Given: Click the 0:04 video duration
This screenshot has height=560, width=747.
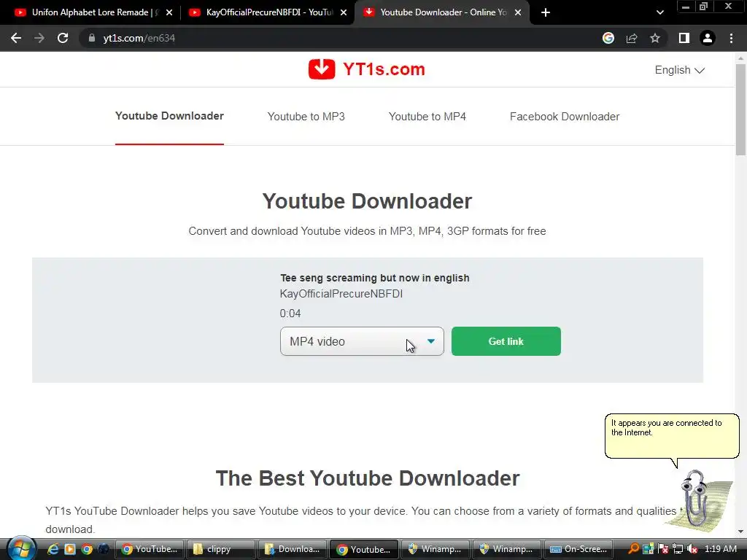Looking at the screenshot, I should coord(290,314).
